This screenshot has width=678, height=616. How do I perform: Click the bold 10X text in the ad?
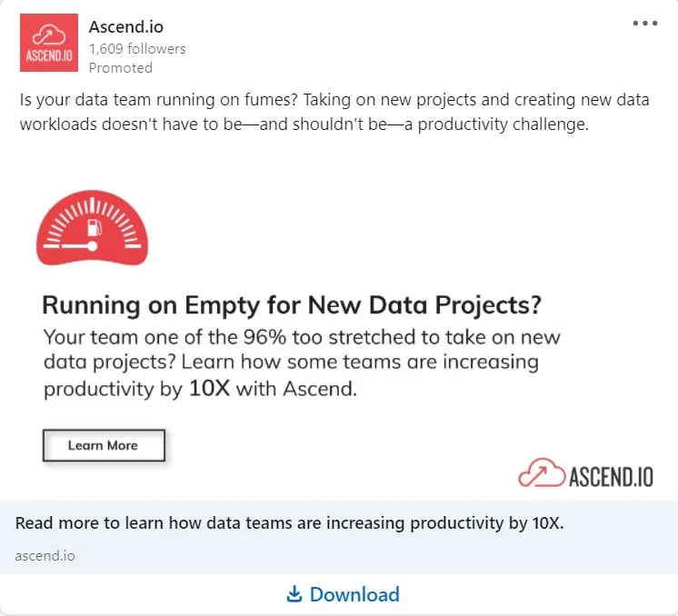[x=210, y=388]
